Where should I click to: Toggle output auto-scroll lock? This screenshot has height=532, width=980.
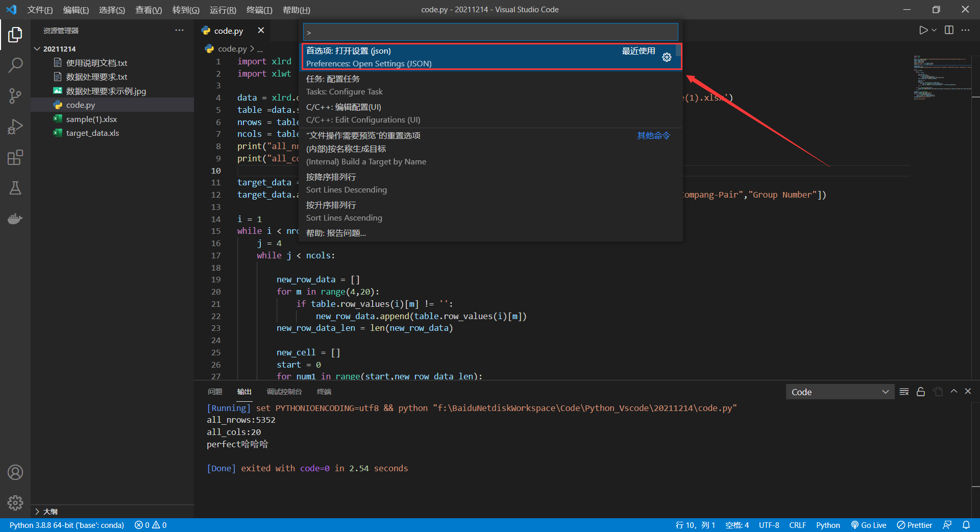[x=921, y=392]
